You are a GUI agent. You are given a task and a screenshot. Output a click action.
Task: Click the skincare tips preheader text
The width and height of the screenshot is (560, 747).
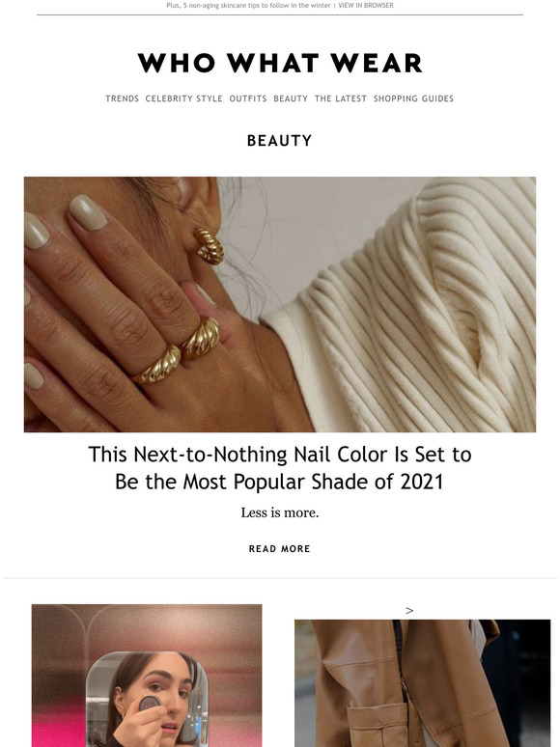click(248, 5)
